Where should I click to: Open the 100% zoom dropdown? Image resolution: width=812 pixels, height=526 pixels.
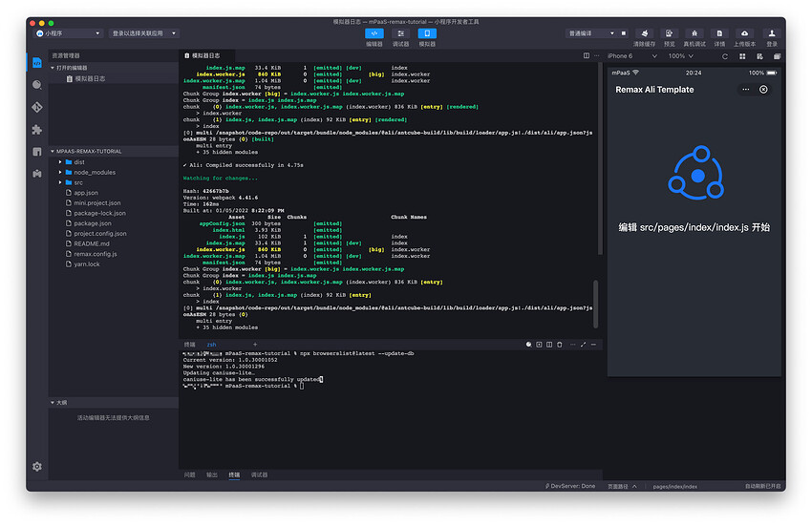(x=680, y=56)
